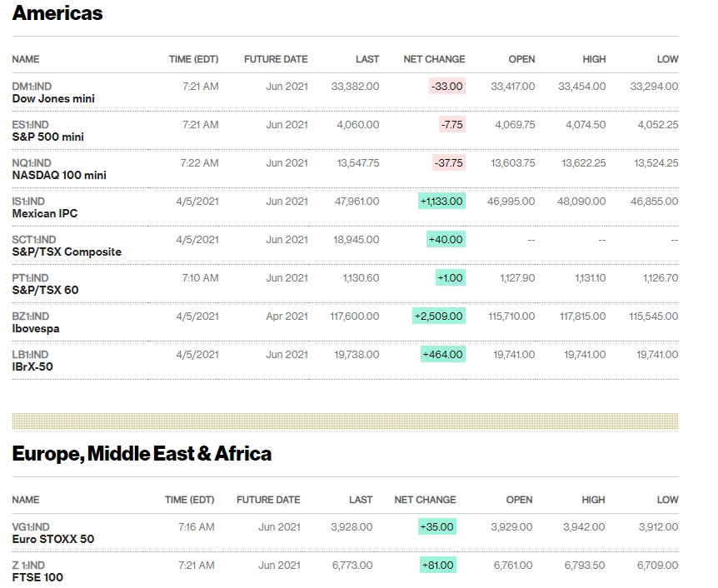Open the NASDAQ 100 mini link
718x588 pixels.
point(59,176)
